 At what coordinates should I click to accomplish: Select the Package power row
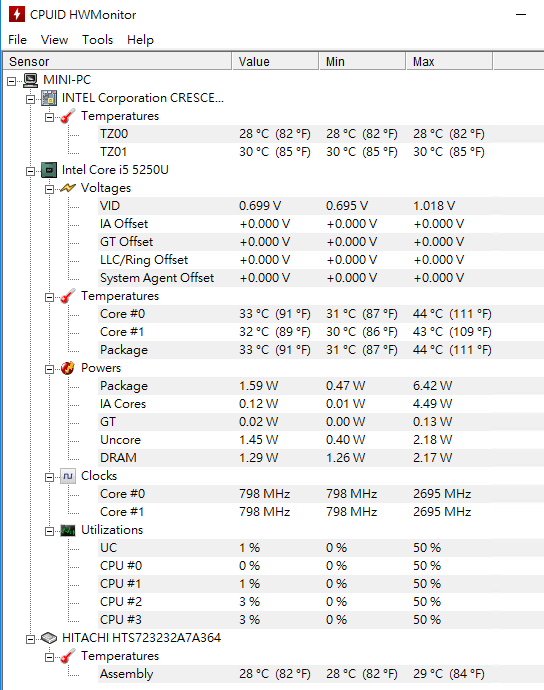point(320,386)
